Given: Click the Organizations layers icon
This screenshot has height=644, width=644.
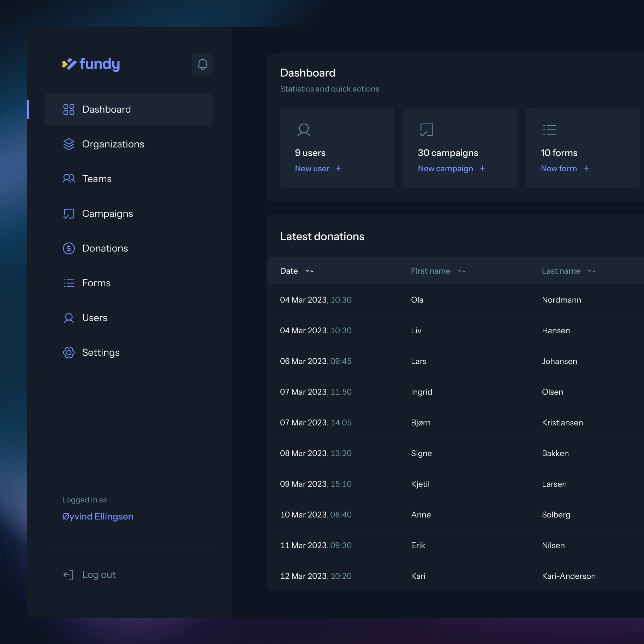Looking at the screenshot, I should [69, 144].
